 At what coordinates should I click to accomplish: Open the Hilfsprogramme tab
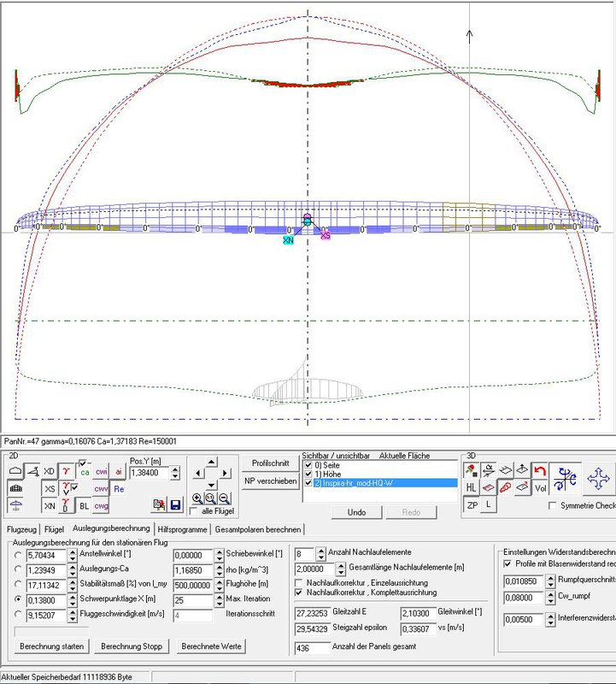182,529
